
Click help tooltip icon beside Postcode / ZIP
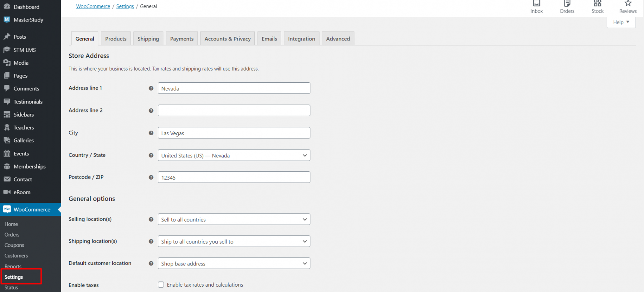click(x=151, y=177)
